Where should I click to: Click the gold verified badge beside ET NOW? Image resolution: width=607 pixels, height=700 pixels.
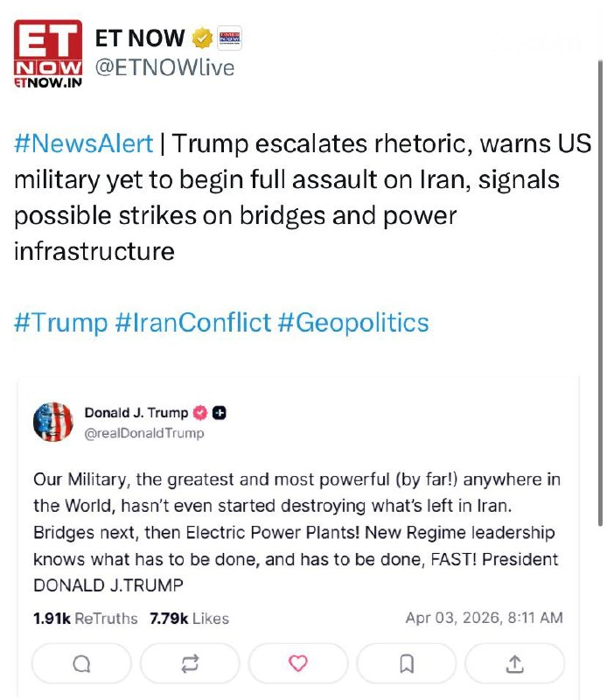point(202,38)
